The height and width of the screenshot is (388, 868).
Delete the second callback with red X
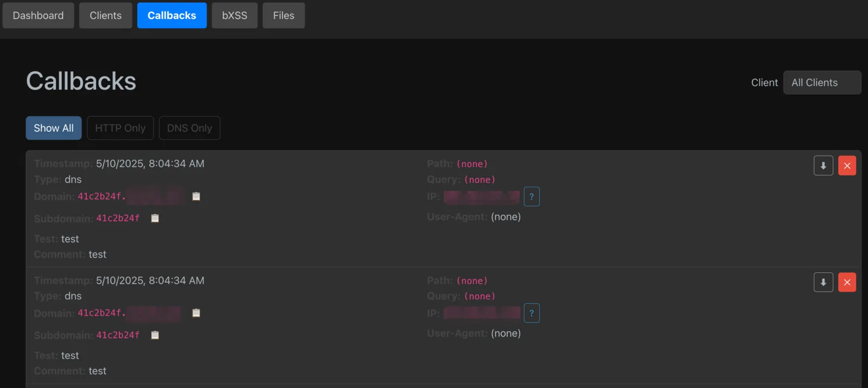click(847, 282)
